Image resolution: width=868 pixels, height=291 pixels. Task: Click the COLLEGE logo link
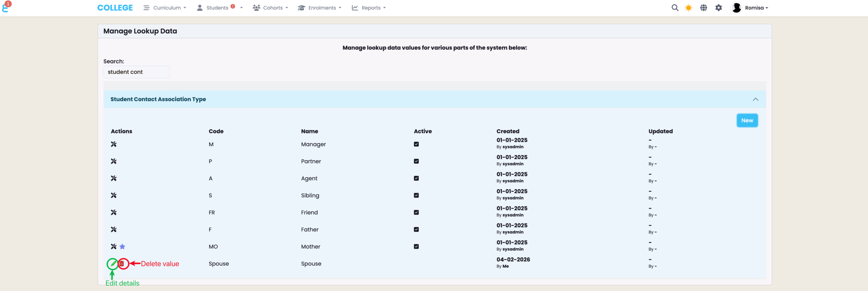[115, 8]
